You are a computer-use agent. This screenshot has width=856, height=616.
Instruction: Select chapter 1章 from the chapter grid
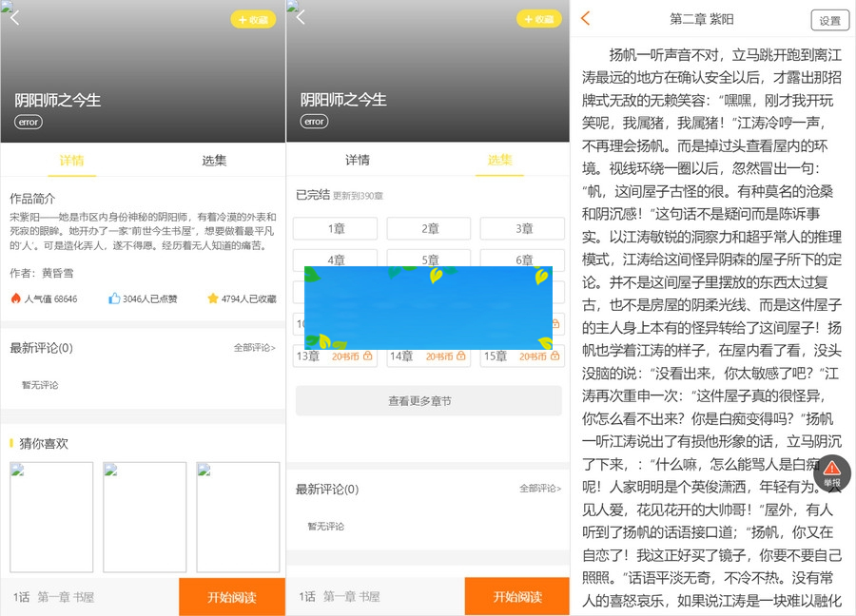[335, 228]
